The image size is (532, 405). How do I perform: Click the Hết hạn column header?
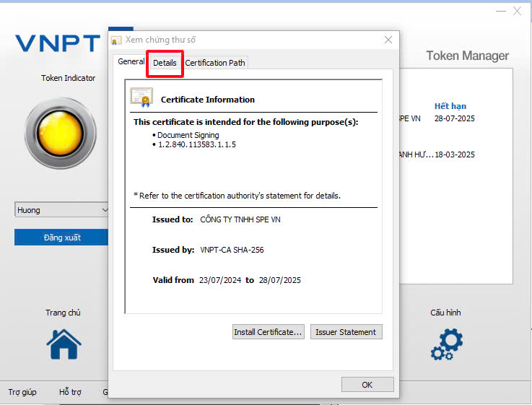(x=450, y=106)
